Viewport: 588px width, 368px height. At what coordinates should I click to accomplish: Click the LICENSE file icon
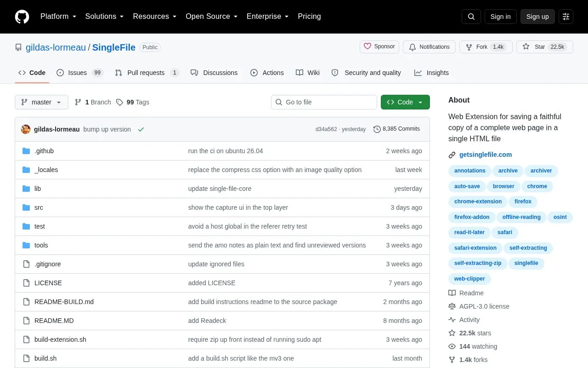pos(26,283)
